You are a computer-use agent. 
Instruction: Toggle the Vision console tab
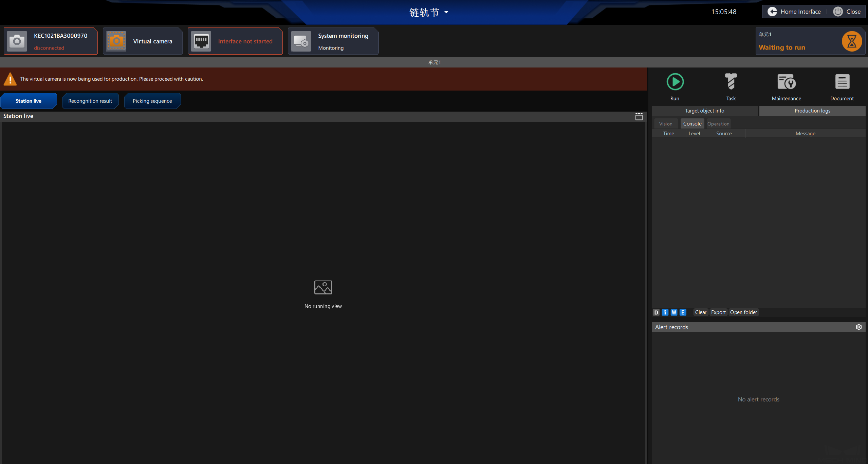pos(665,123)
